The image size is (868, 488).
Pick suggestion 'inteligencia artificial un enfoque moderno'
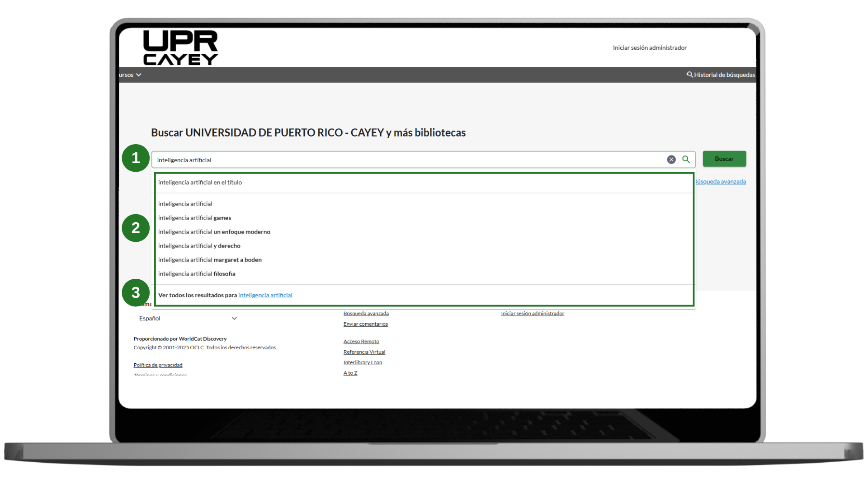[x=214, y=232]
